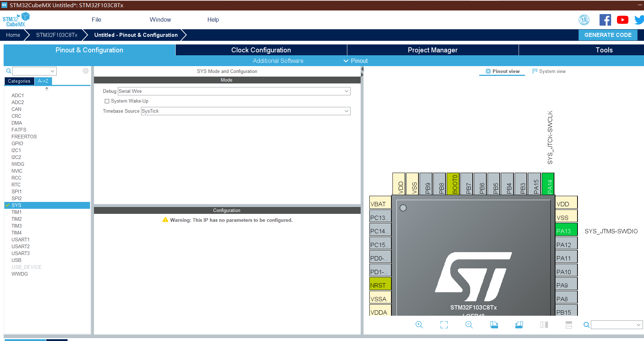Screen dimensions: 644x341
Task: Select WWDG in peripheral list
Action: [x=20, y=274]
